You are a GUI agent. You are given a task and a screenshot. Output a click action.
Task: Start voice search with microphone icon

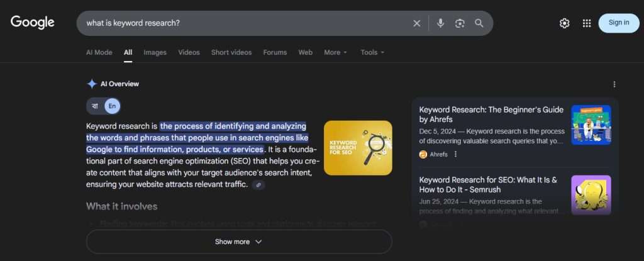click(440, 23)
